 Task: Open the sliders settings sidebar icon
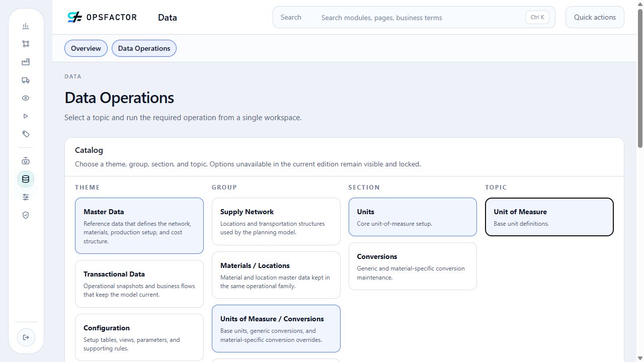(x=26, y=197)
